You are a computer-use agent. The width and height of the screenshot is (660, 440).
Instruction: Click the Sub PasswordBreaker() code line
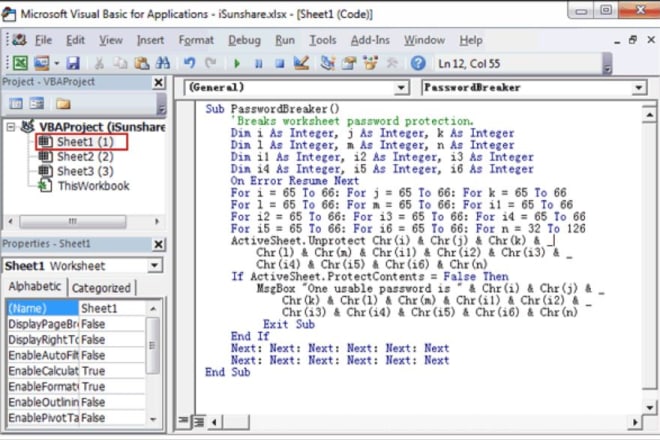point(272,109)
